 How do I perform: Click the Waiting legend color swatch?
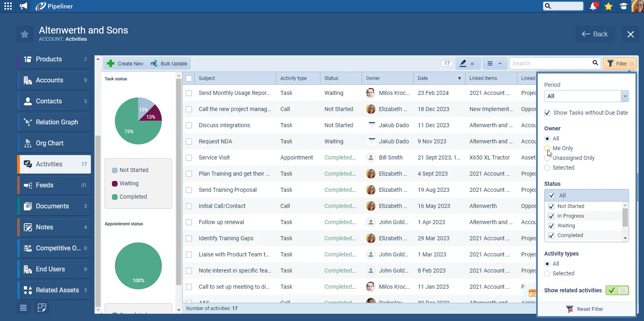pos(115,184)
